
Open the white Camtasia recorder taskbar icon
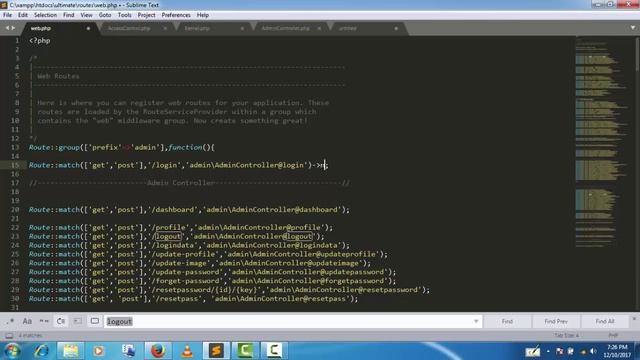pos(274,351)
